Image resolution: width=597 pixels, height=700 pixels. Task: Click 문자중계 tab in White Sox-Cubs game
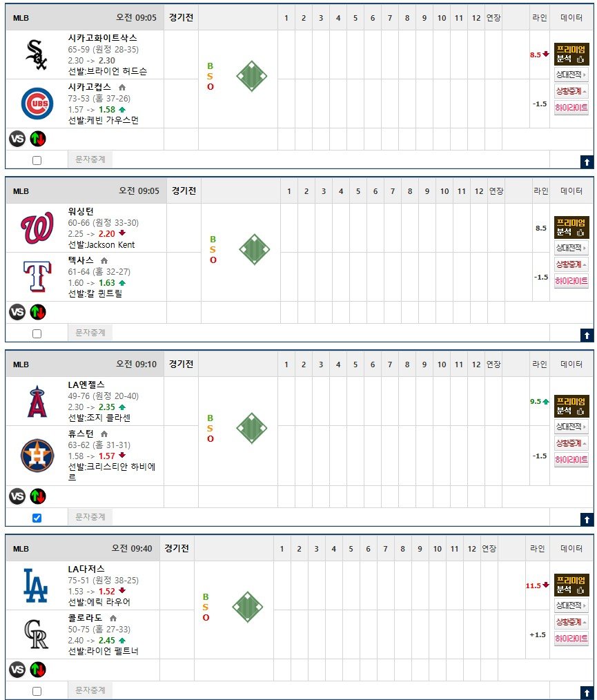tap(90, 159)
